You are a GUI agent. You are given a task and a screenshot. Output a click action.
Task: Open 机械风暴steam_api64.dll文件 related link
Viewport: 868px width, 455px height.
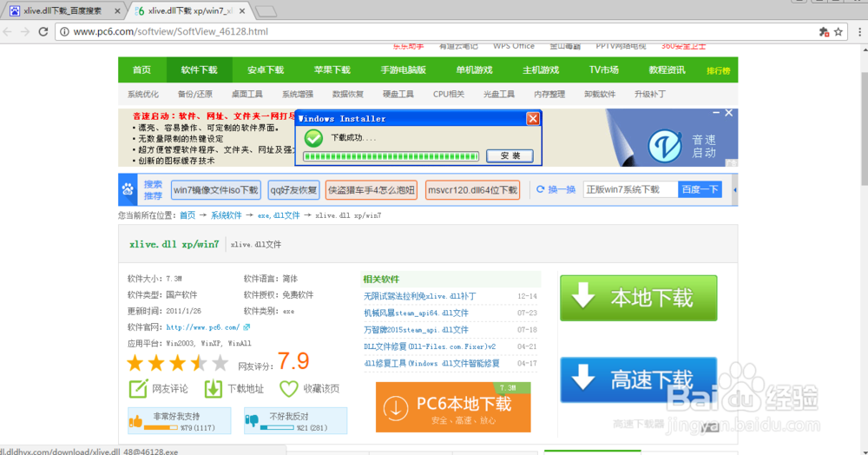(416, 313)
